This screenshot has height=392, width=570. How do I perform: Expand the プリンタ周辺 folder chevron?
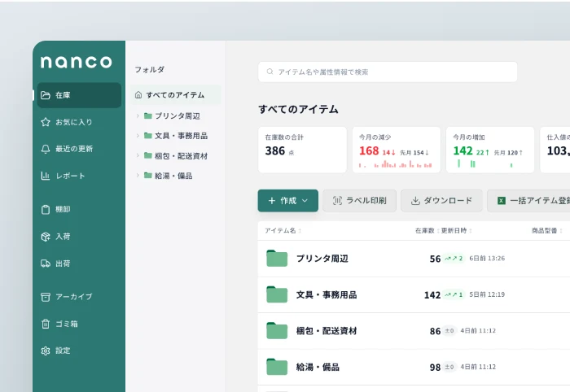pos(138,115)
